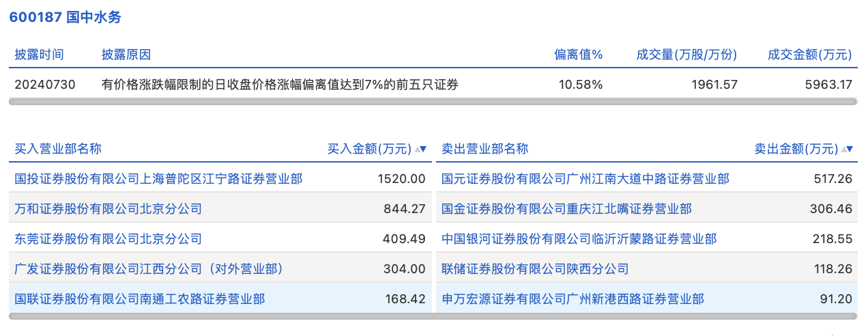Click the 买入营业部名称 column header
Image resolution: width=868 pixels, height=336 pixels.
58,149
